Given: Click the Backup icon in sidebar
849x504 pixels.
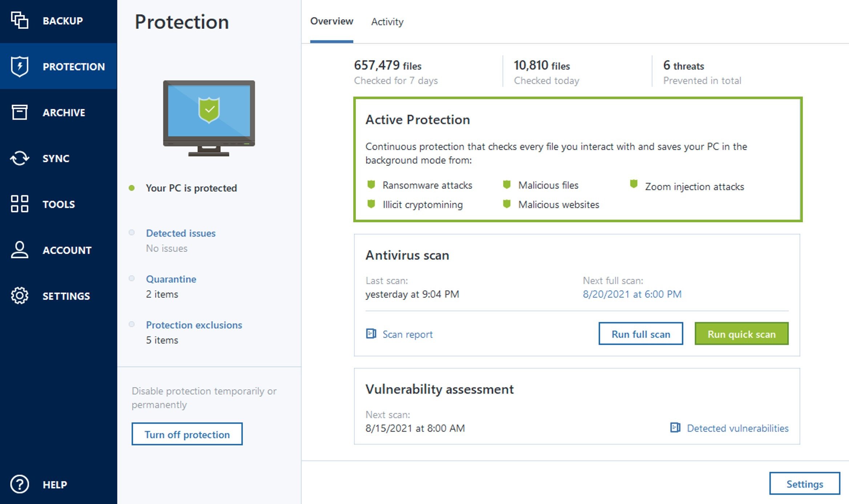Looking at the screenshot, I should (x=19, y=20).
